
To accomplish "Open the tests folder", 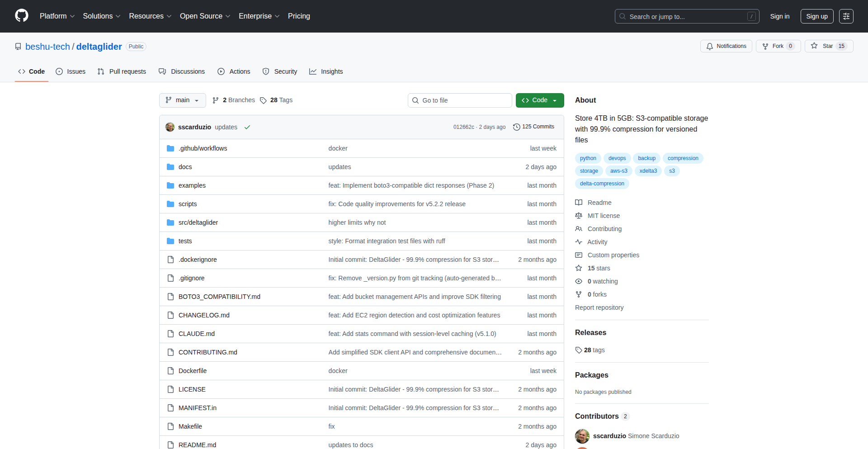I will 185,241.
